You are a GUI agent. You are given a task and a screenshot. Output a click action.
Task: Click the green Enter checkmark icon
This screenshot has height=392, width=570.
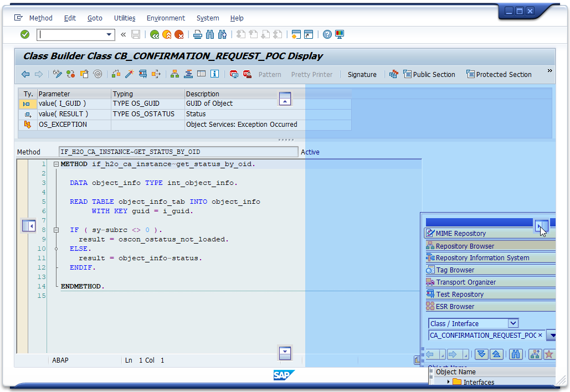[25, 34]
